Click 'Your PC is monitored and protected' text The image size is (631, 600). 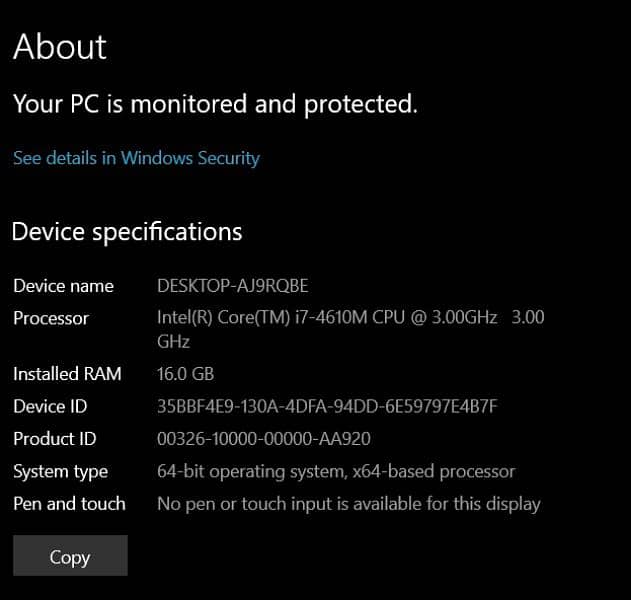[x=214, y=103]
